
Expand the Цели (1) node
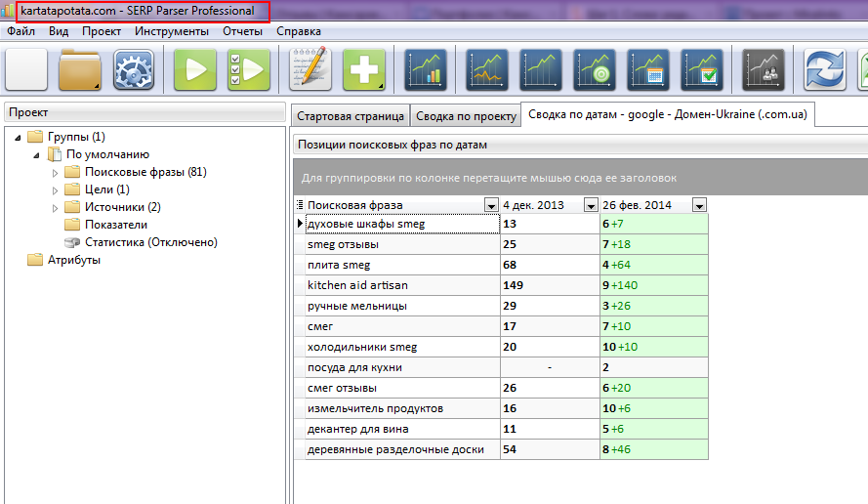pyautogui.click(x=55, y=190)
